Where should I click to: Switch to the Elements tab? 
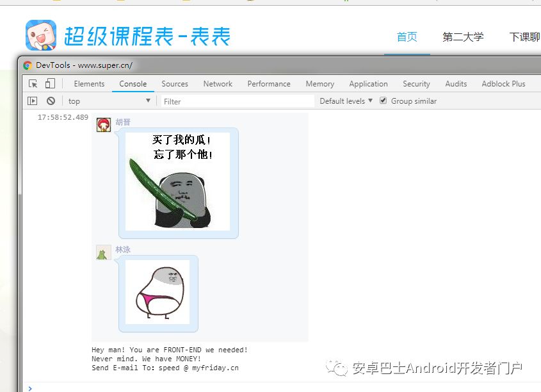[89, 84]
